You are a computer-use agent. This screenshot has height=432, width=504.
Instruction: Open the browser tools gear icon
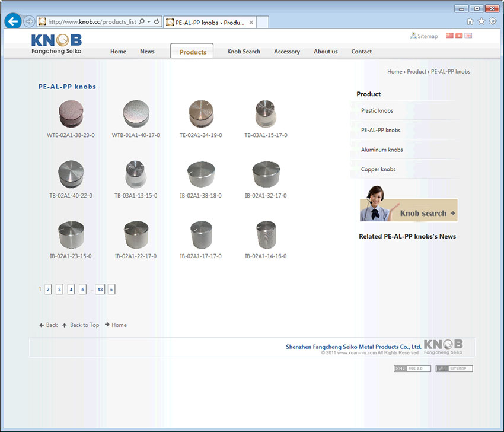point(493,21)
